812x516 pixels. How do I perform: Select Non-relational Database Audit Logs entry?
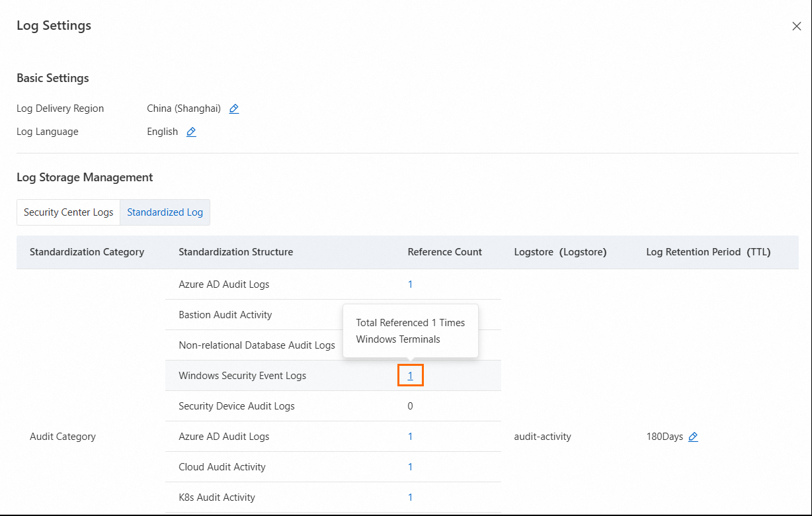click(257, 345)
